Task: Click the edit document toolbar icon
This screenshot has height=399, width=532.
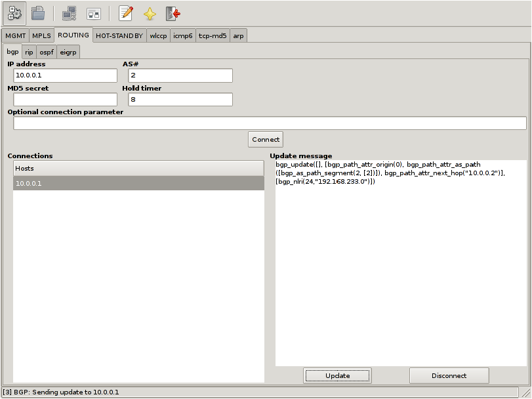Action: point(124,12)
